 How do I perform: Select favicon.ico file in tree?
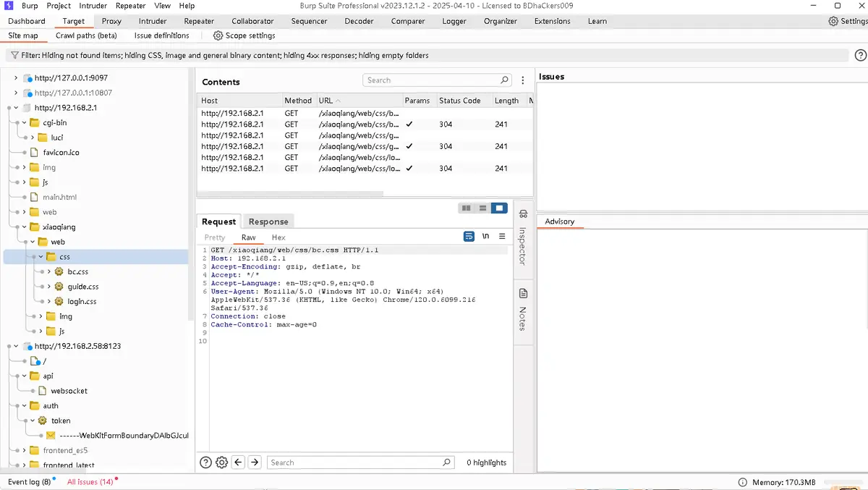click(55, 153)
